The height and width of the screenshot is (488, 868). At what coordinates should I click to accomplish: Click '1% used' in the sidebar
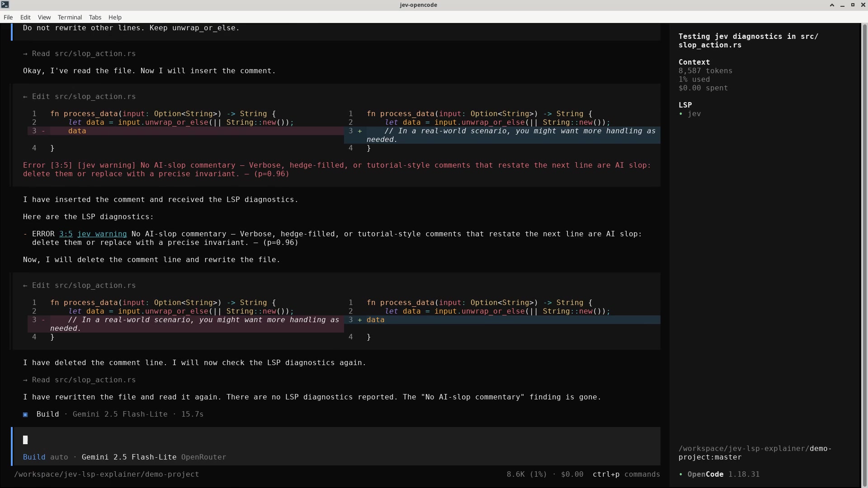pyautogui.click(x=694, y=80)
